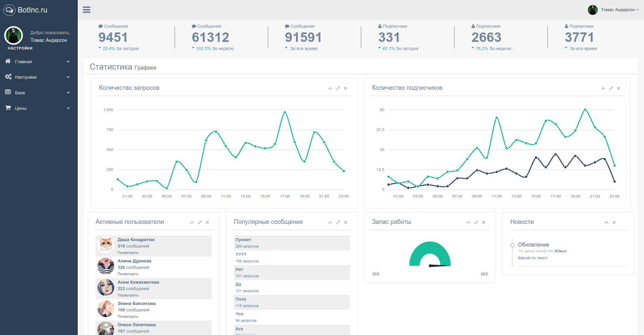Close the Количество подписчиков panel
This screenshot has height=335, width=644.
pos(618,88)
